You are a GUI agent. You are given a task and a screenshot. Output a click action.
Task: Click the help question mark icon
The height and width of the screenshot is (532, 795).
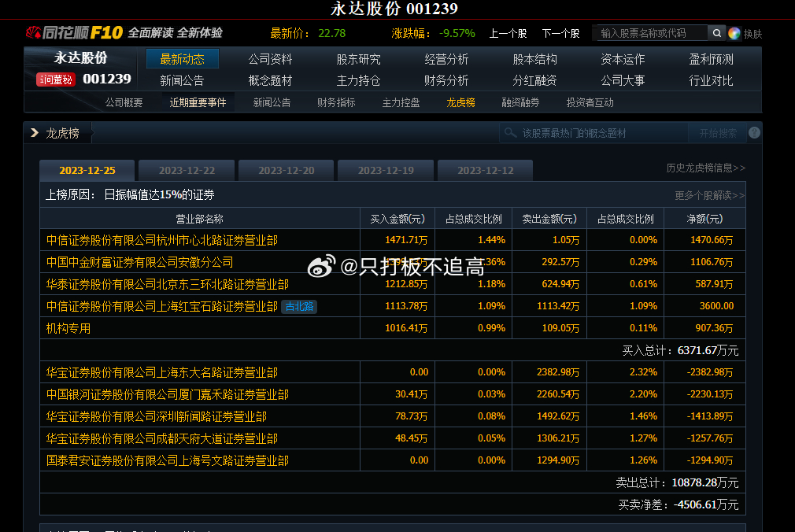click(x=754, y=133)
